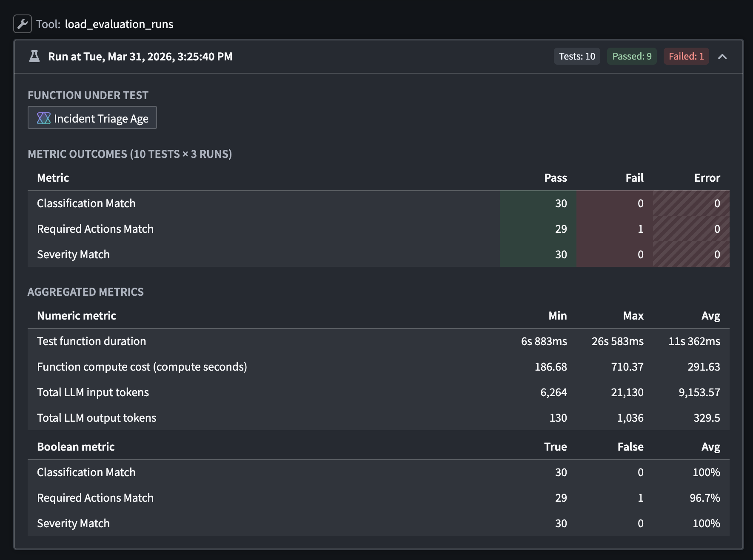Click the wrench tool icon
Viewport: 753px width, 560px height.
tap(23, 24)
